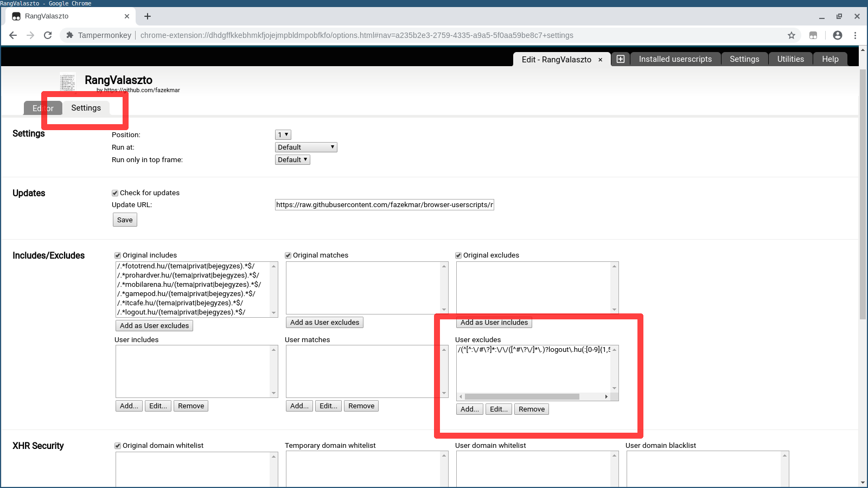Go forward in browser history
Viewport: 868px width, 488px height.
(30, 35)
